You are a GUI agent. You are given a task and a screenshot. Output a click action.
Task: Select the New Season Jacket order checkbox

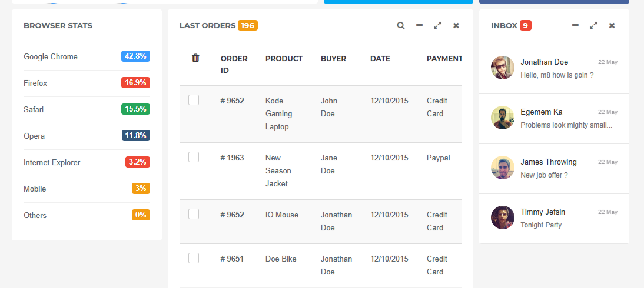(x=194, y=157)
